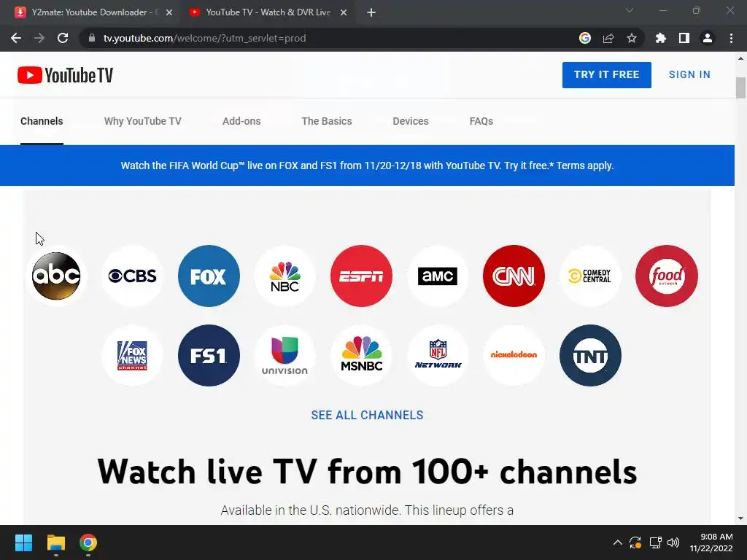Viewport: 747px width, 560px height.
Task: Click the Chrome taskbar icon
Action: 88,542
